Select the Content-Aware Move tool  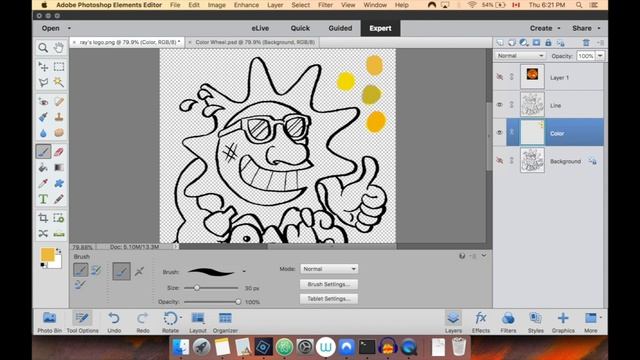pos(43,233)
